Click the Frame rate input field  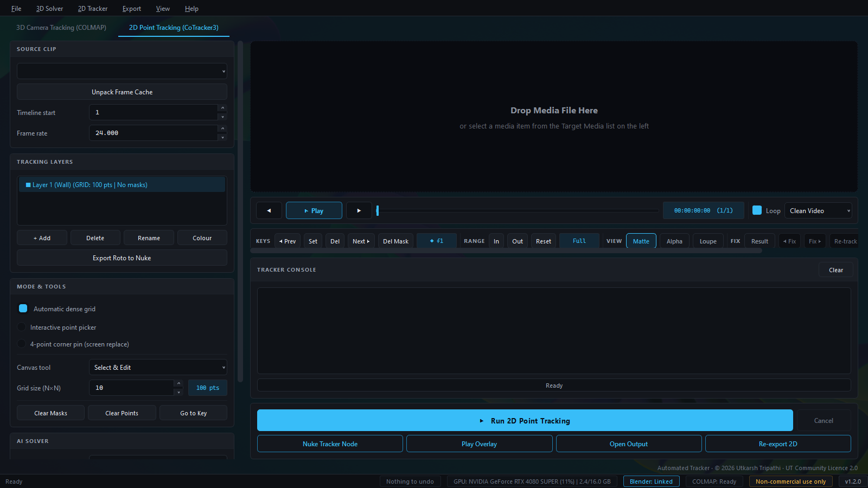(x=154, y=133)
